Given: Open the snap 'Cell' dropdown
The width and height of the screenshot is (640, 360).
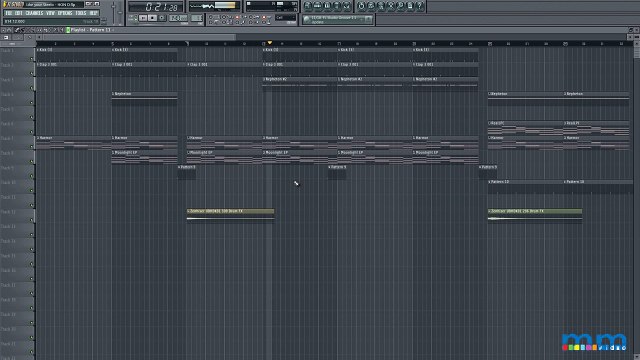Looking at the screenshot, I should click(x=285, y=18).
